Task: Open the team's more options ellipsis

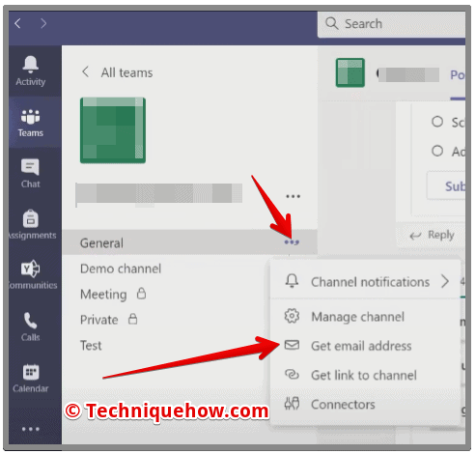Action: tap(293, 196)
